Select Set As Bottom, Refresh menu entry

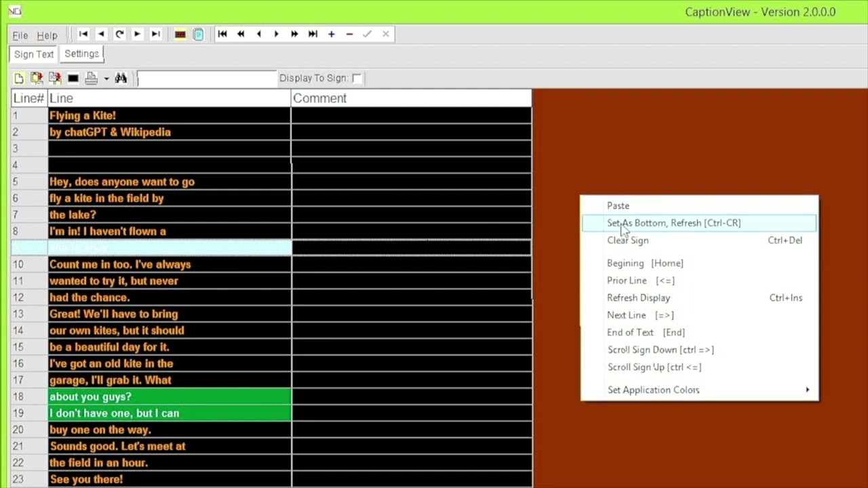click(x=700, y=223)
